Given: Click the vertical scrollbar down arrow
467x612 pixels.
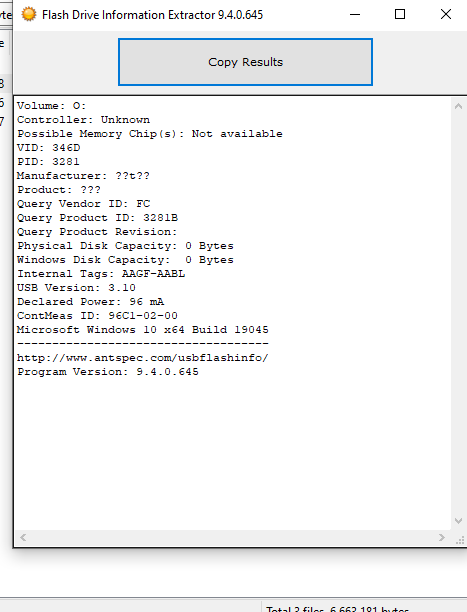Looking at the screenshot, I should [458, 521].
